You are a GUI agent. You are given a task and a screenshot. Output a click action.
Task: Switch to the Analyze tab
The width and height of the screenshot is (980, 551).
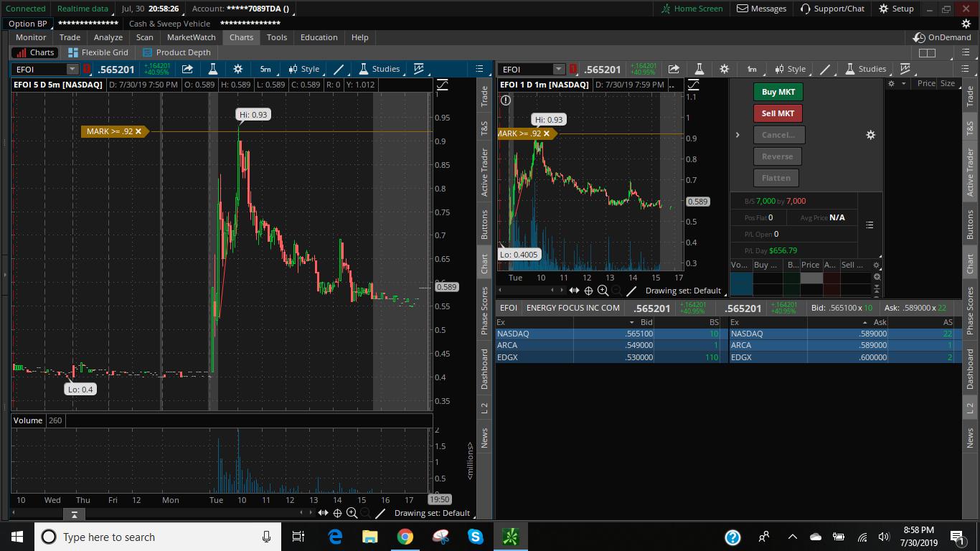point(108,37)
